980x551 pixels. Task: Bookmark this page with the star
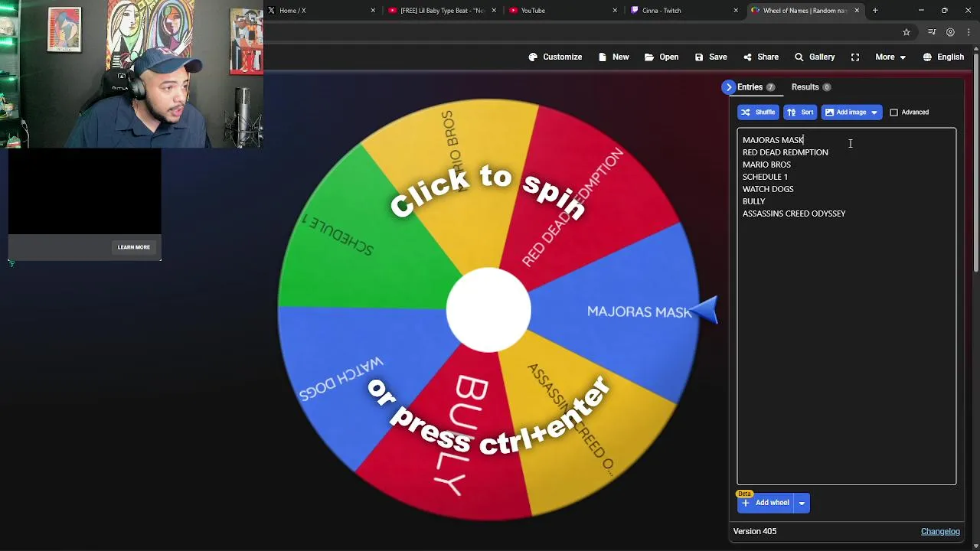906,32
